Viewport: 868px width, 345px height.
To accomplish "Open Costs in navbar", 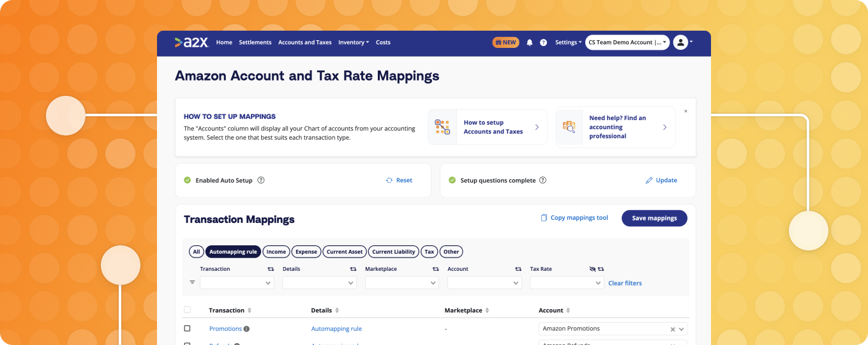I will pos(383,42).
